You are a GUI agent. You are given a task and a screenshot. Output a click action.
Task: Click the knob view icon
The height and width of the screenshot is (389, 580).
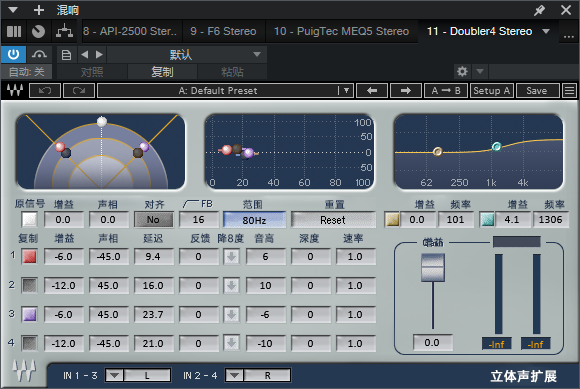pos(38,31)
